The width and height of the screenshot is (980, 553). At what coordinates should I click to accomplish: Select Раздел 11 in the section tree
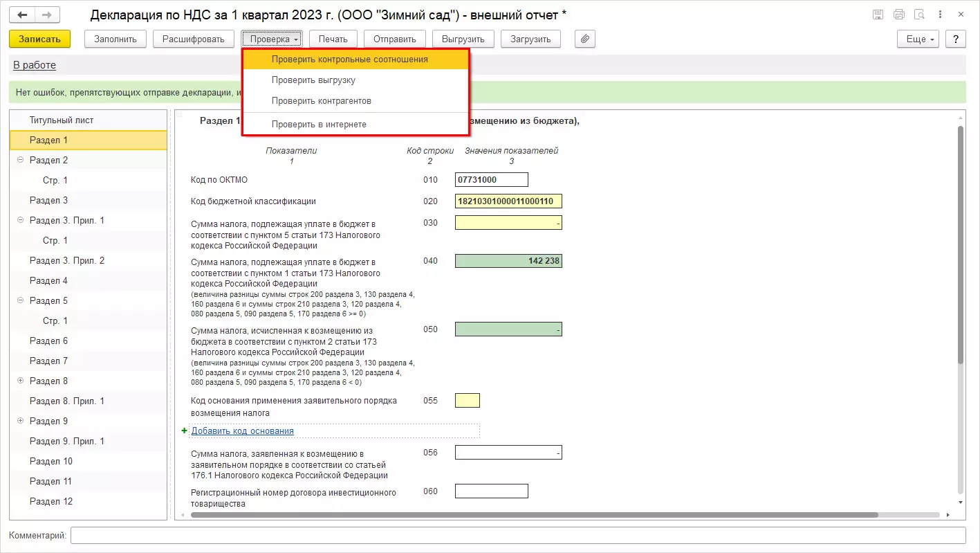[x=89, y=482]
